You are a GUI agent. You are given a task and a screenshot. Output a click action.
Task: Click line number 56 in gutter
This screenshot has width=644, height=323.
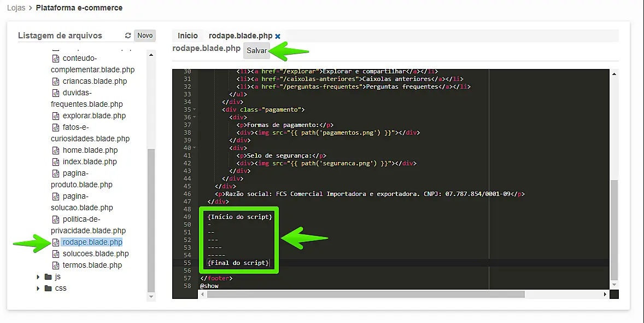[188, 270]
